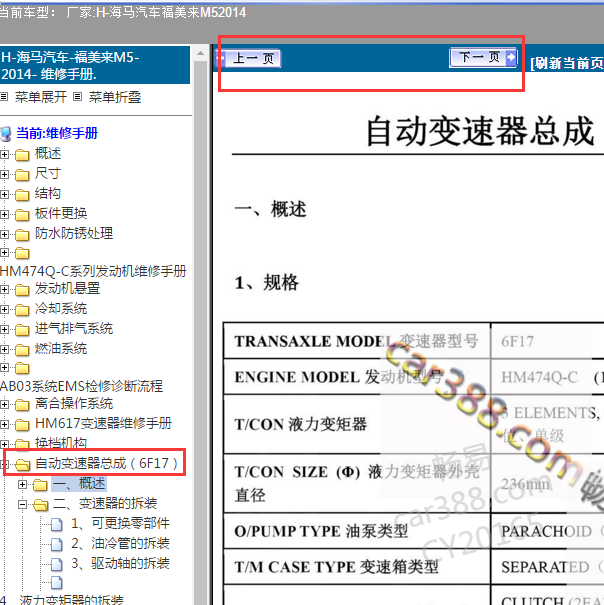Open the 燃油系统 folder icon
The width and height of the screenshot is (604, 605).
point(22,350)
